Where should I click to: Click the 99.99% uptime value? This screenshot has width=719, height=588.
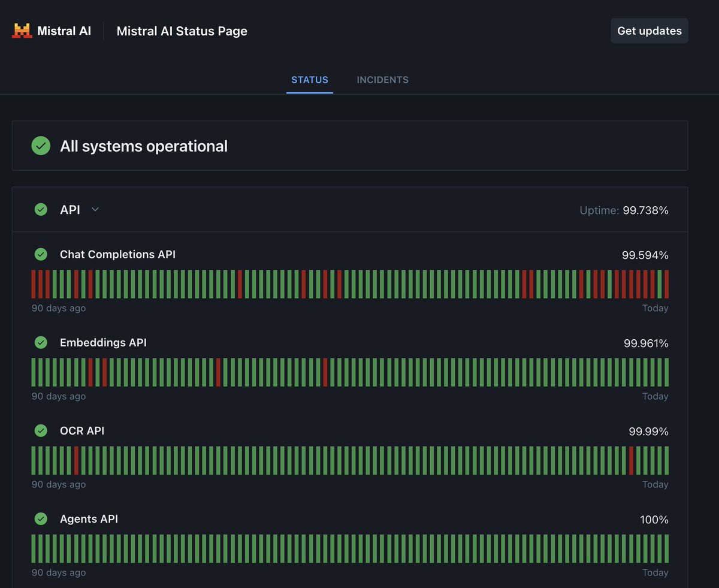pyautogui.click(x=648, y=432)
